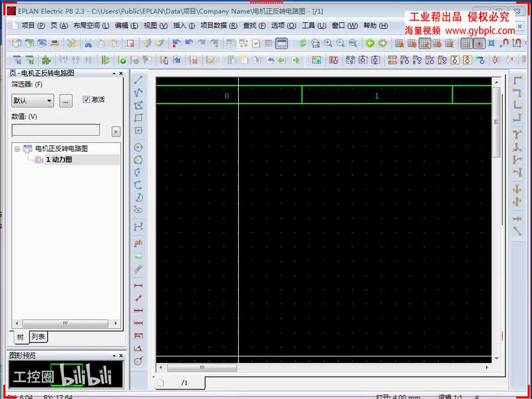Click the Redraw refresh green icon
This screenshot has height=399, width=532.
[x=303, y=43]
